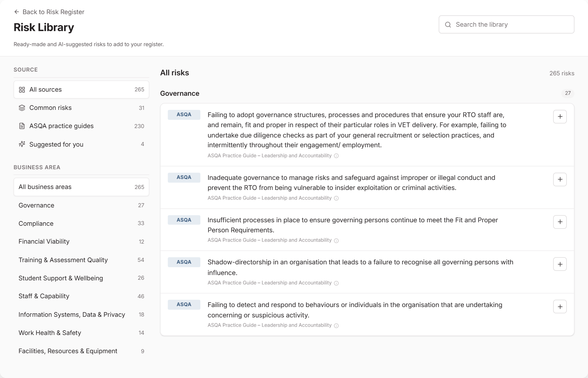Focus the Search the library field
Screen dimensions: 588x378
(x=506, y=24)
